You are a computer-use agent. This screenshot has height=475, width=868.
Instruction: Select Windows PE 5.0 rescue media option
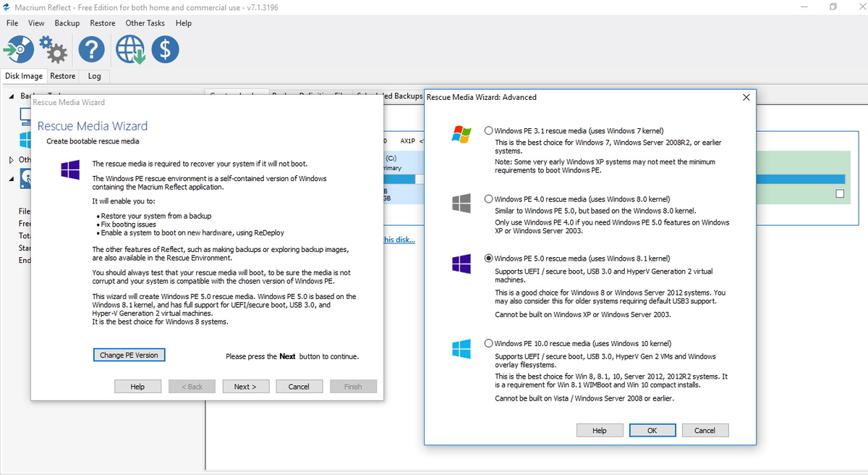click(489, 258)
